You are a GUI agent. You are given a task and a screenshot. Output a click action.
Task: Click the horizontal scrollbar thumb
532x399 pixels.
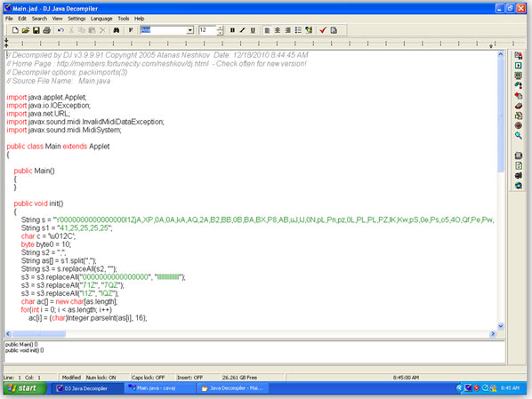[39, 334]
